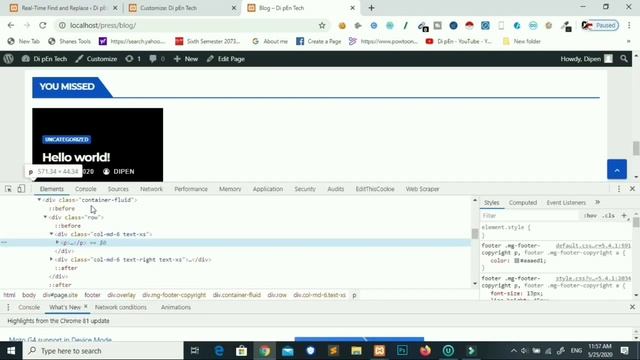This screenshot has width=640, height=360.
Task: Click the Styles filter input field
Action: click(x=529, y=216)
